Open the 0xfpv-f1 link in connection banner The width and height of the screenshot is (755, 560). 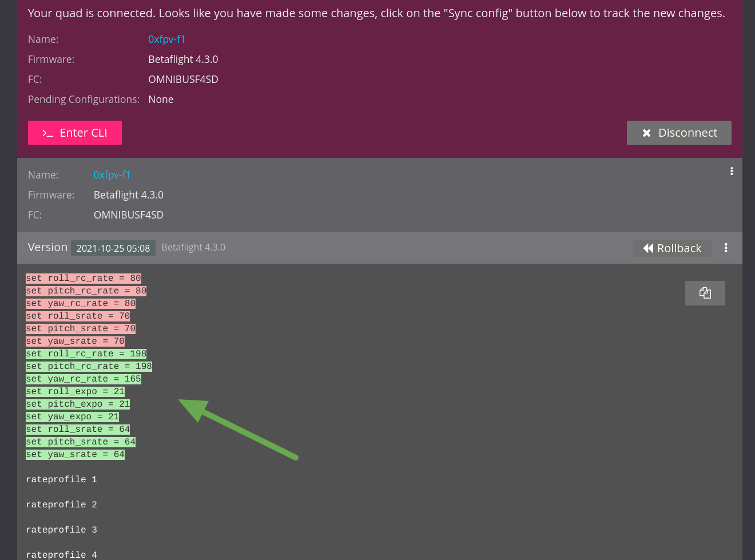pyautogui.click(x=166, y=39)
